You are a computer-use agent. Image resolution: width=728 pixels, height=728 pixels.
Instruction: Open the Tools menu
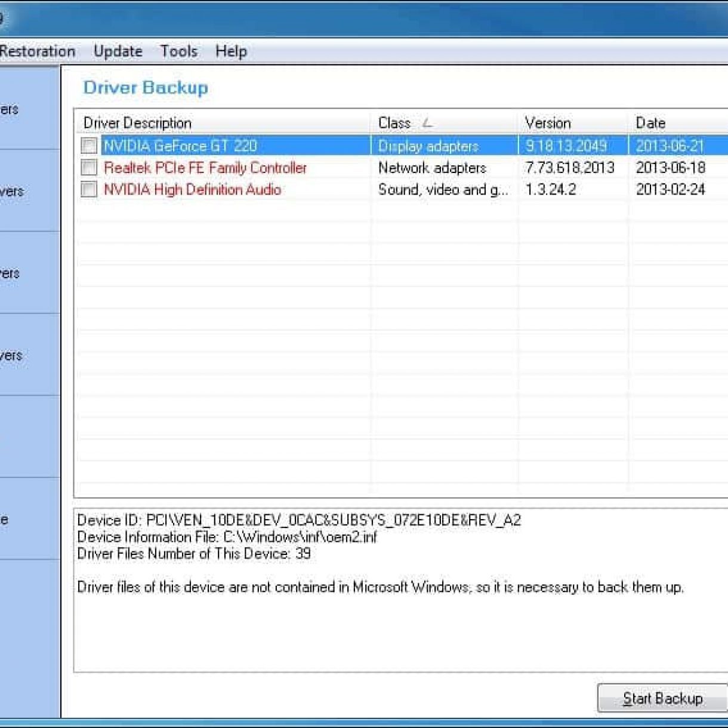point(178,51)
